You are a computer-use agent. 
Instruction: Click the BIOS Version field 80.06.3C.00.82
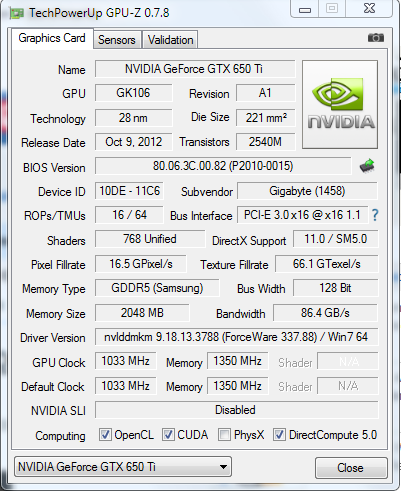click(x=223, y=166)
